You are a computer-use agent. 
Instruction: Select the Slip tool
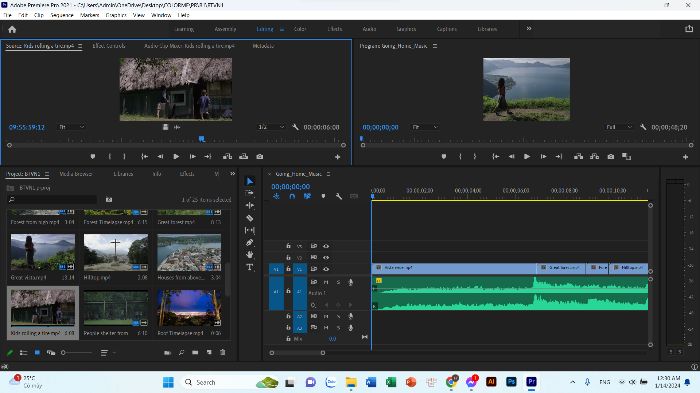pyautogui.click(x=250, y=230)
